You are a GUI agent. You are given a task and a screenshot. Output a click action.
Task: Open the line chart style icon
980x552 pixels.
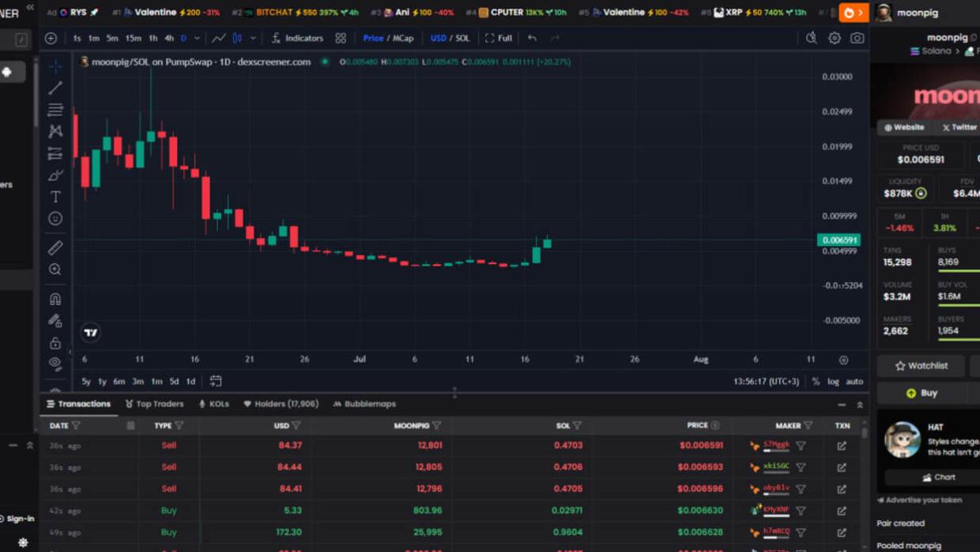coord(219,38)
